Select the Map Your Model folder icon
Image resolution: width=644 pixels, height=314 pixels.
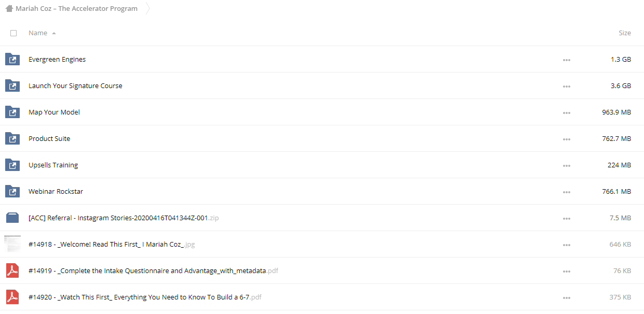pyautogui.click(x=12, y=112)
